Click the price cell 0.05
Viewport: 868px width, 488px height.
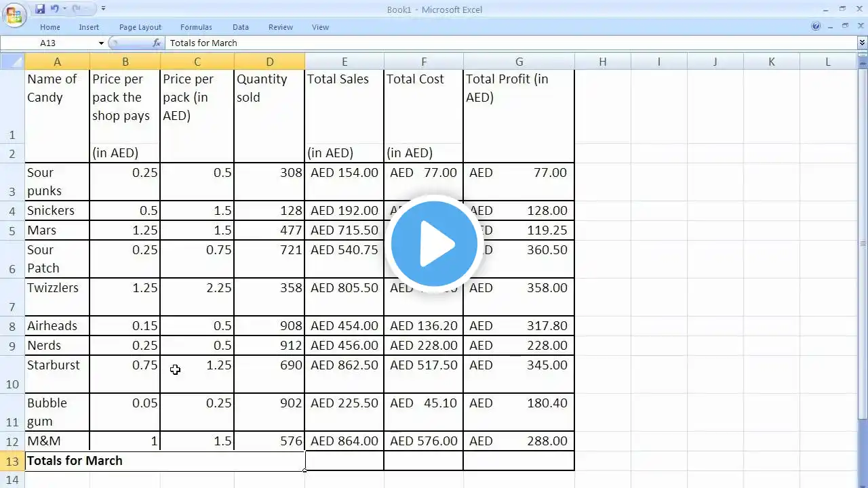(x=125, y=412)
